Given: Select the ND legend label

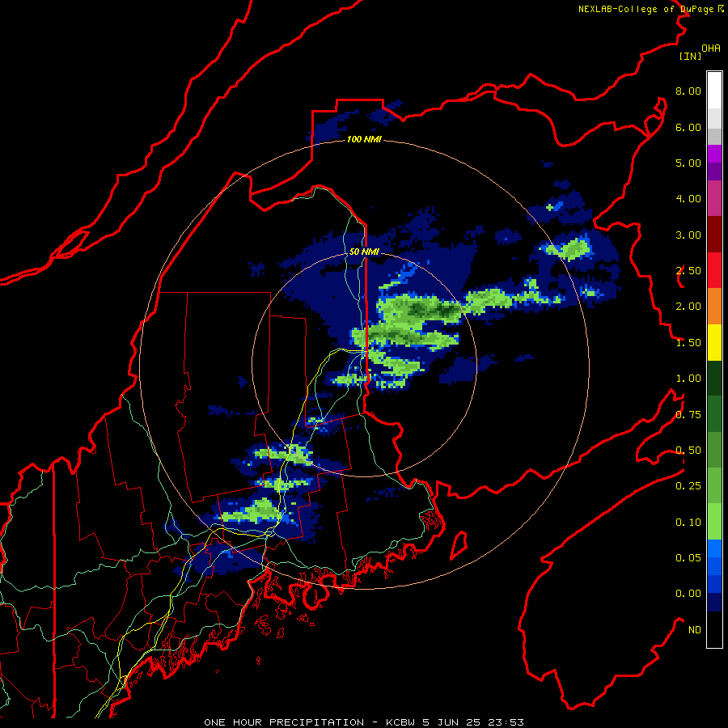Looking at the screenshot, I should [x=695, y=630].
